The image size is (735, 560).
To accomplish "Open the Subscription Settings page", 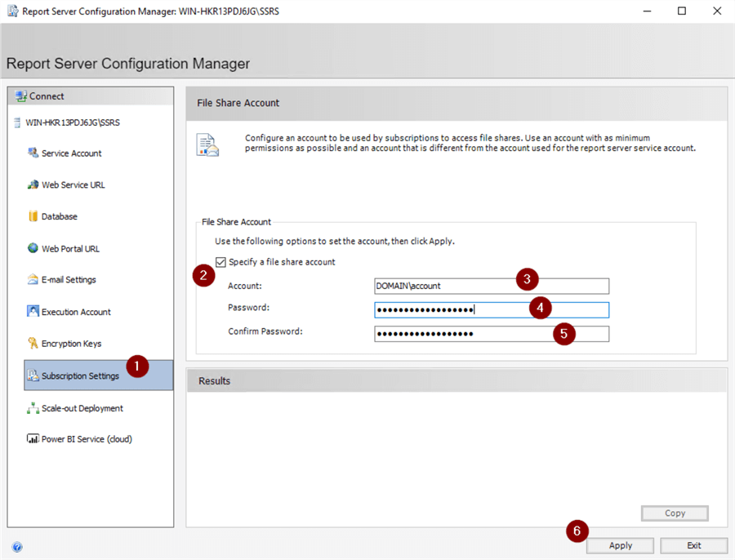I will tap(80, 376).
